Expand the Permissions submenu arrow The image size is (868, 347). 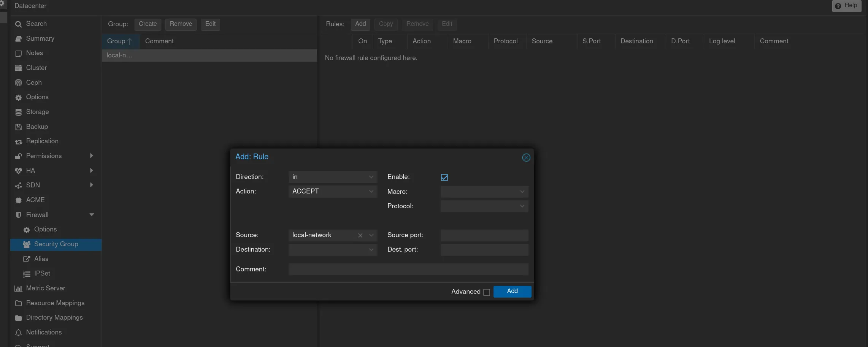click(91, 156)
